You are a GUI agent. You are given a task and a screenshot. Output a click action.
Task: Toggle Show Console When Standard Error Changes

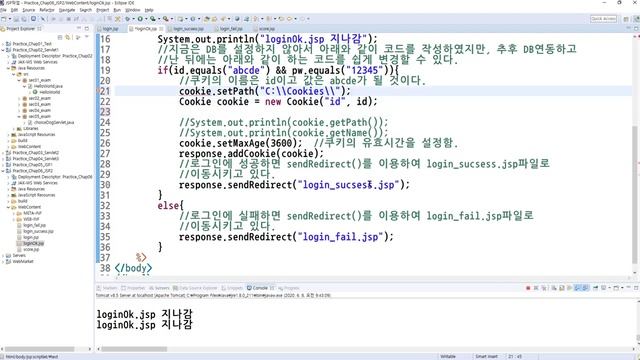(585, 288)
